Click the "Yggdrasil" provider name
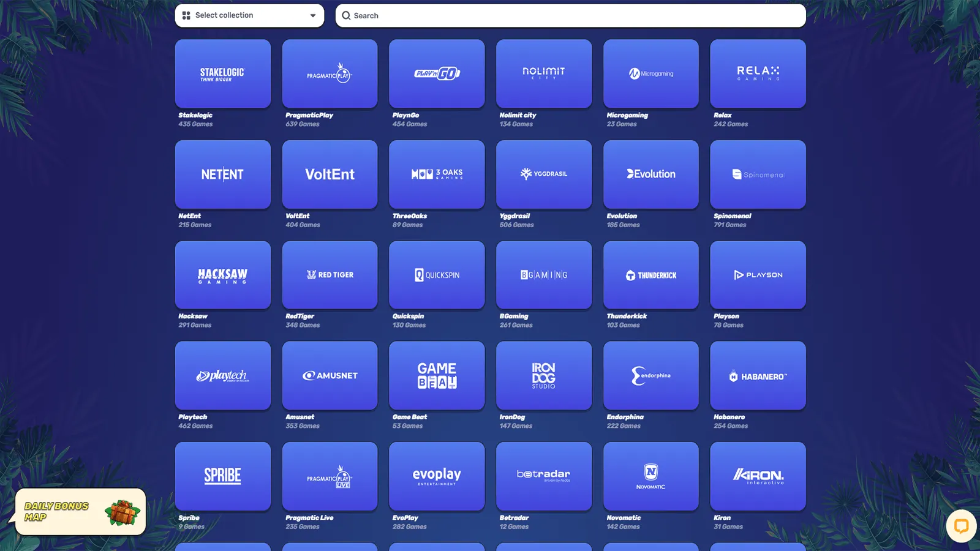 (x=514, y=216)
